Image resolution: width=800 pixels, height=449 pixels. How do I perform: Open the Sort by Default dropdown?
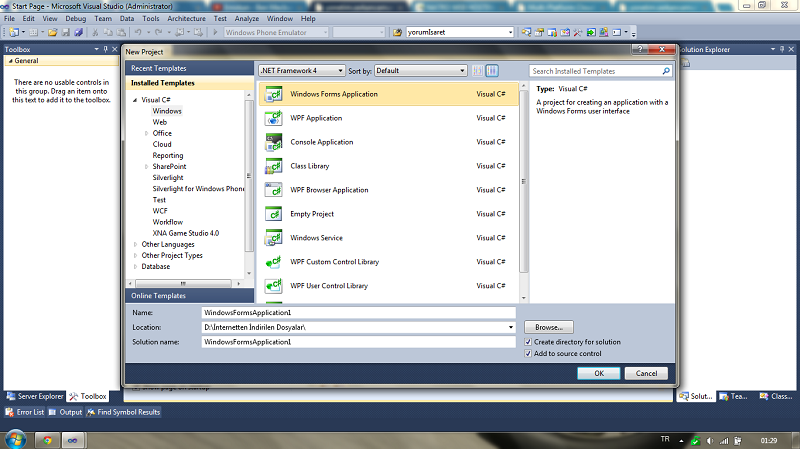click(x=420, y=70)
